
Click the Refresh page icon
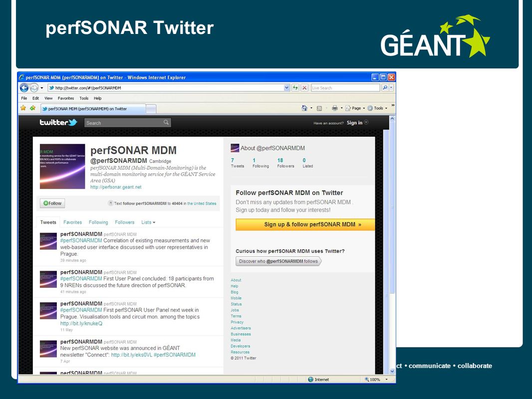(295, 87)
